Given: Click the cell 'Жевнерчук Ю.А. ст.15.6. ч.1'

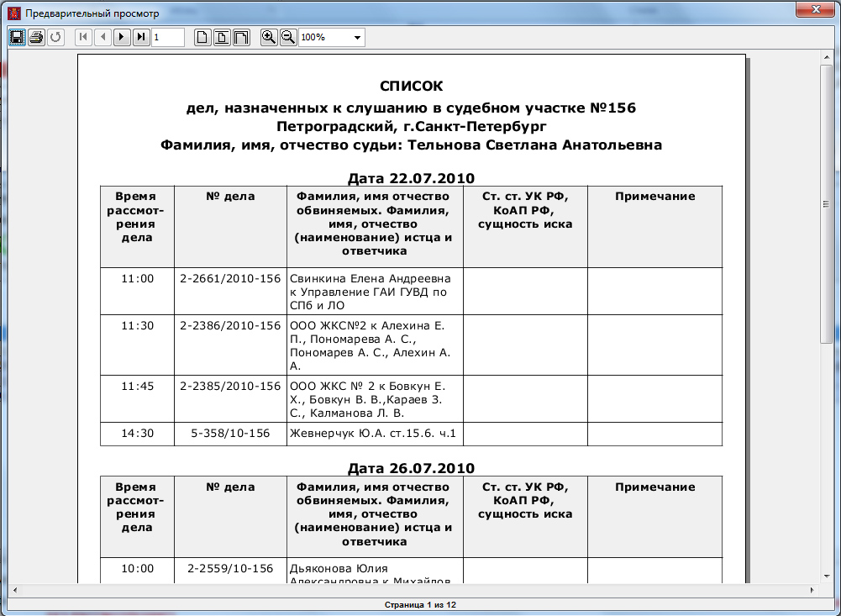Looking at the screenshot, I should click(x=373, y=433).
